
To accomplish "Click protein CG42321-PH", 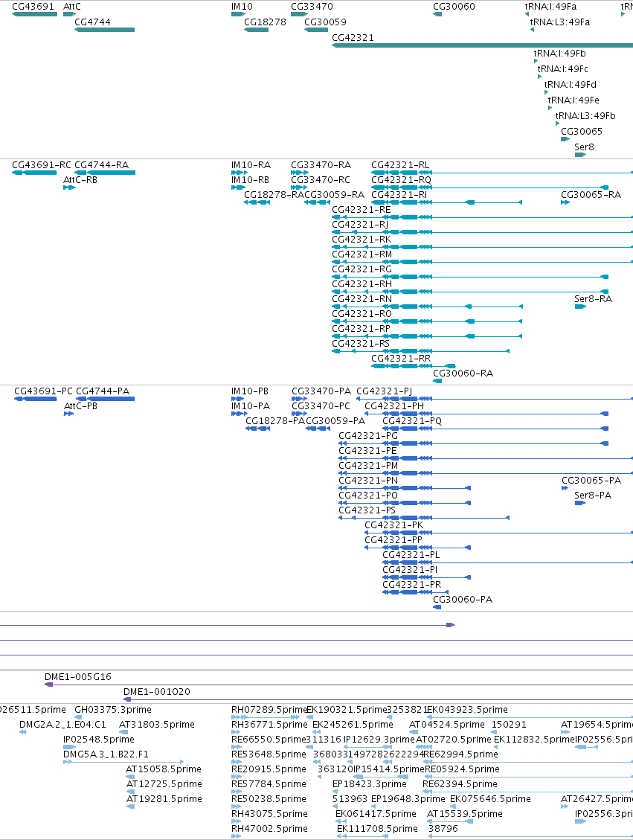I will (486, 414).
